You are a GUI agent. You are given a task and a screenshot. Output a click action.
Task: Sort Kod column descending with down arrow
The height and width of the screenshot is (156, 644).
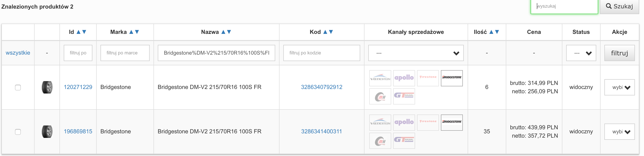click(331, 32)
